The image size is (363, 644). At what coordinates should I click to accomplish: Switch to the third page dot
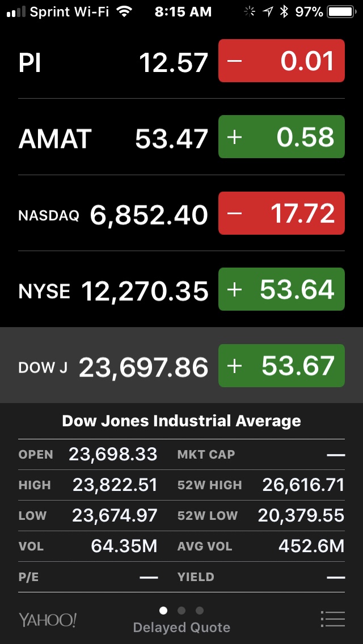point(200,611)
